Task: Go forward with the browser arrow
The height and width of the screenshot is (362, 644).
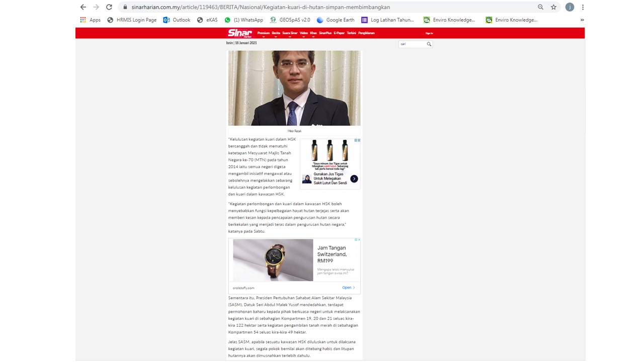Action: click(x=96, y=7)
